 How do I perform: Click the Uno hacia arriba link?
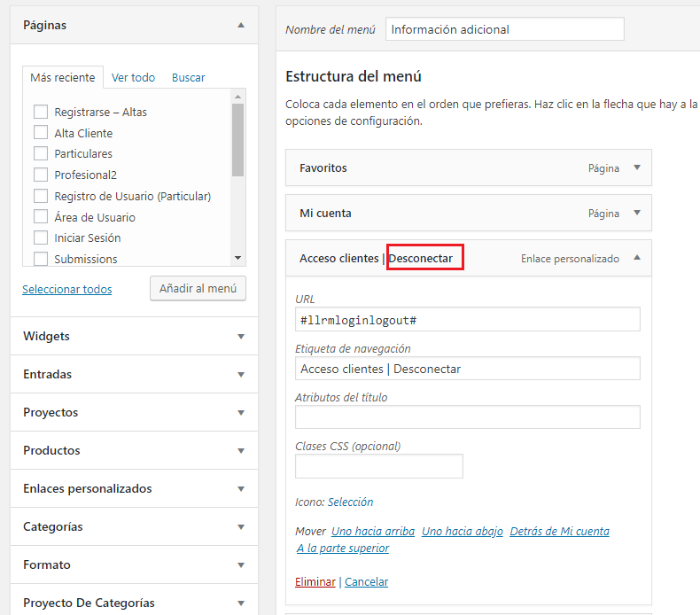(373, 532)
